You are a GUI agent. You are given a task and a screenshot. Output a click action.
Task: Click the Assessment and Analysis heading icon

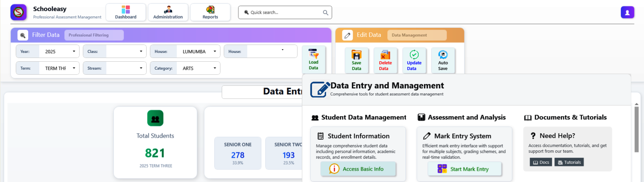tap(421, 117)
